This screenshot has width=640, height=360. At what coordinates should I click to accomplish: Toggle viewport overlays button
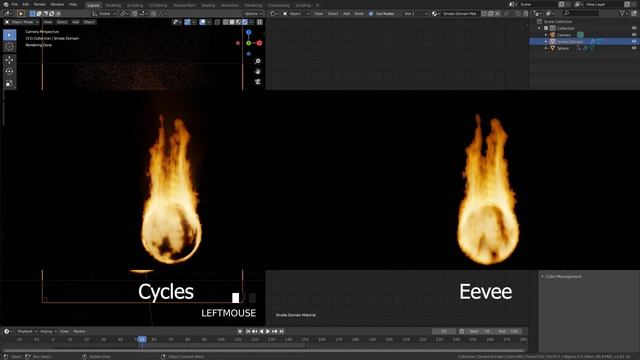[x=202, y=22]
